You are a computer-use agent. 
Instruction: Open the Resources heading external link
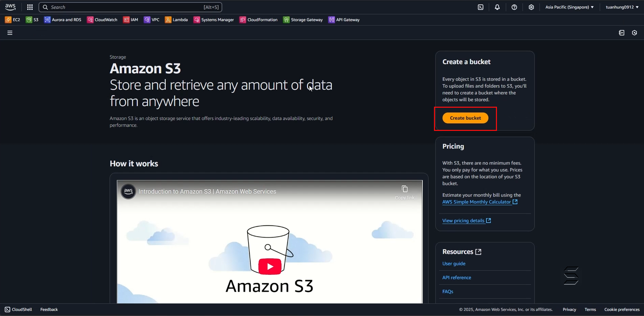462,252
